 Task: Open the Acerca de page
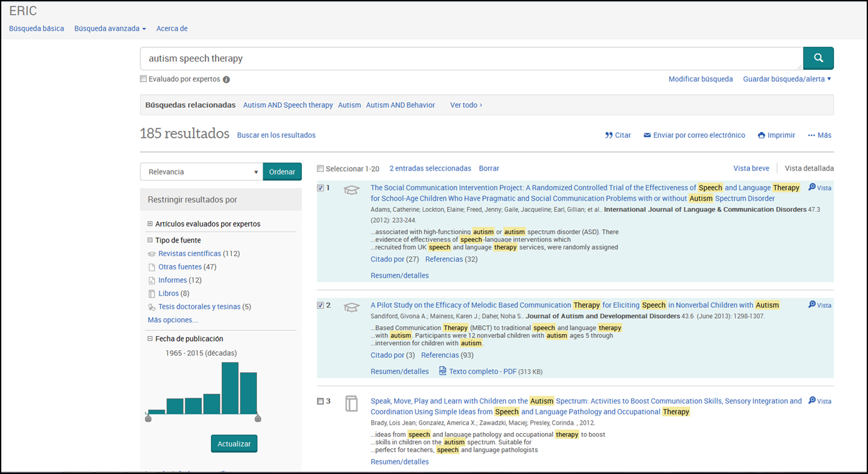[172, 28]
